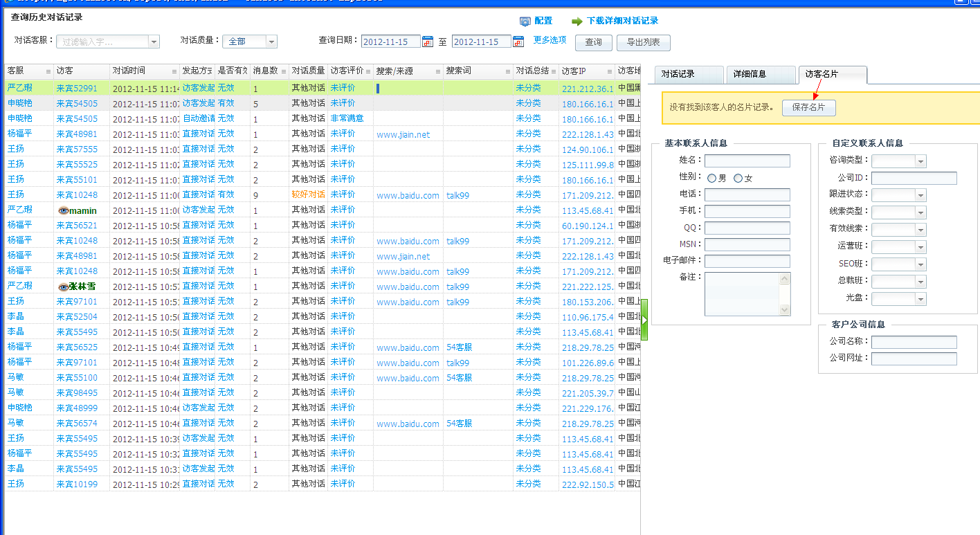
Task: Expand the SEO班 dropdown
Action: pyautogui.click(x=920, y=264)
